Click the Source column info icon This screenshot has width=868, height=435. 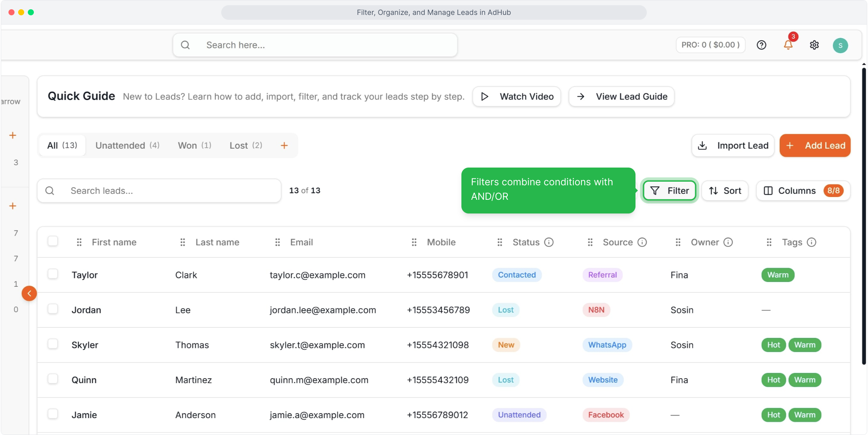click(642, 242)
